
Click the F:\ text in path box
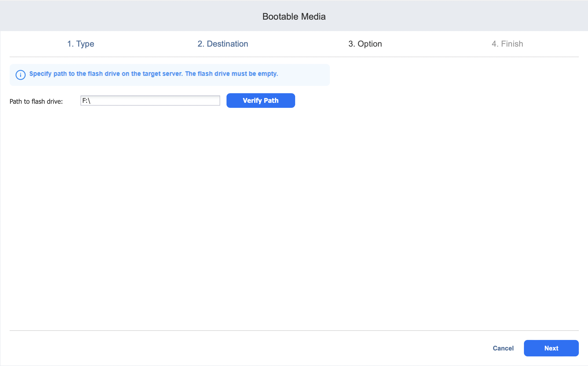click(86, 101)
